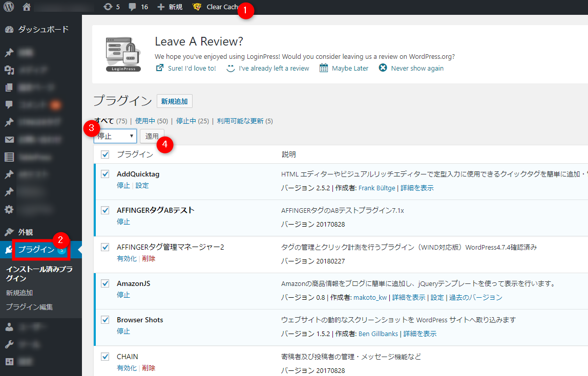Click 設定 in AmazonJS description row
The image size is (588, 376).
tap(437, 297)
